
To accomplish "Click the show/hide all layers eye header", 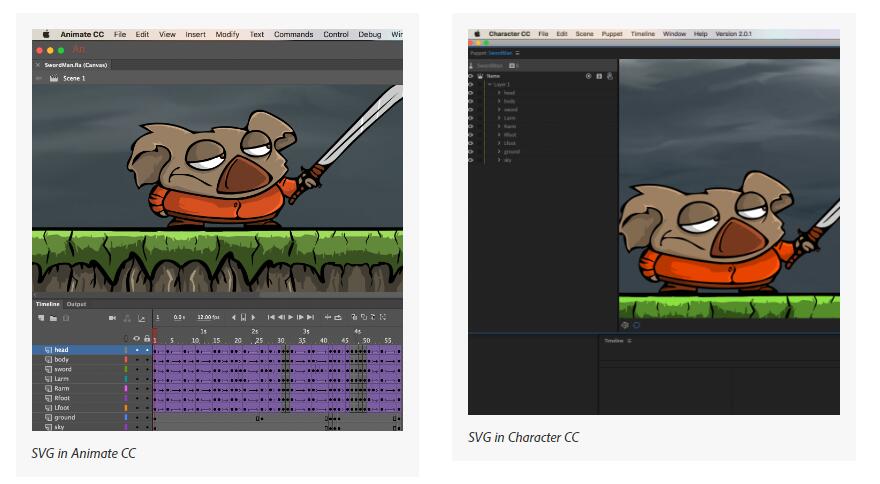I will (x=136, y=339).
